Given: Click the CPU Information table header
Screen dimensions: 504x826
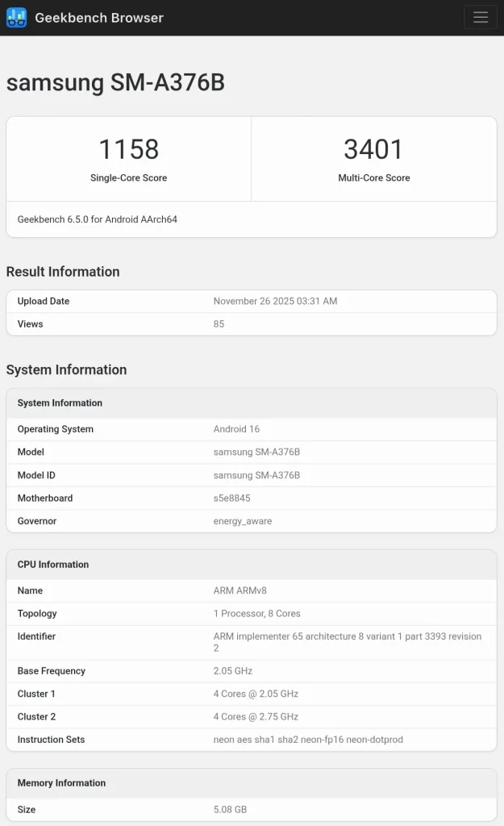Looking at the screenshot, I should point(53,565).
